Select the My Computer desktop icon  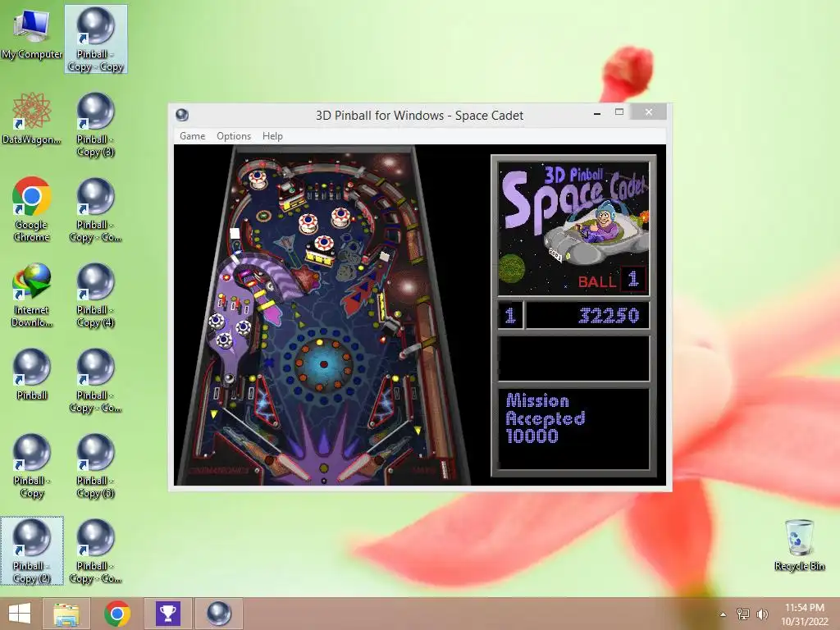point(32,34)
